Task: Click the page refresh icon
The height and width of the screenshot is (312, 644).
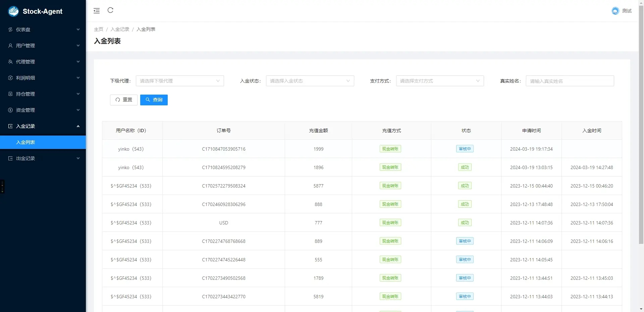Action: (110, 10)
